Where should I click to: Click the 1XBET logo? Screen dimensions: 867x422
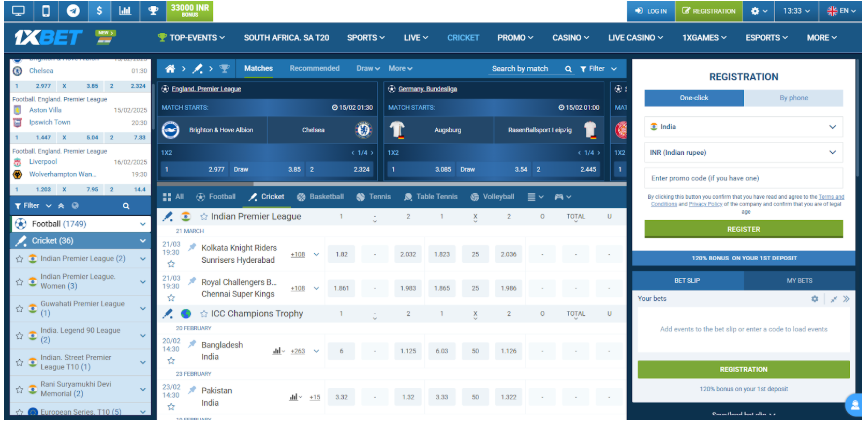(x=49, y=37)
